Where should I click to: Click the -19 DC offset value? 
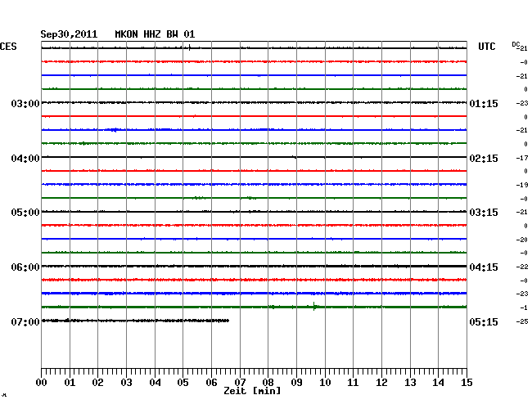point(522,185)
